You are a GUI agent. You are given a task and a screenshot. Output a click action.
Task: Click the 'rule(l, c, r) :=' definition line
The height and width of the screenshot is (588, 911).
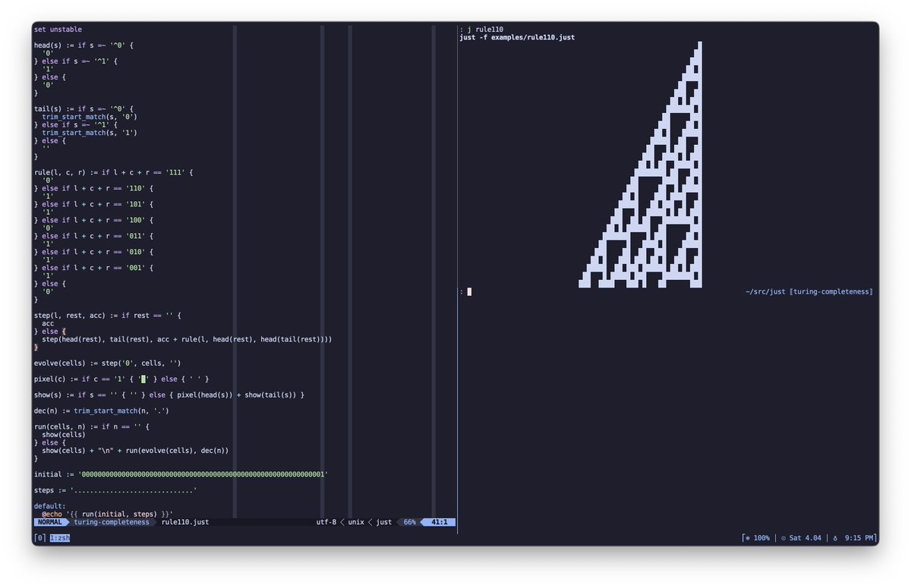click(114, 172)
